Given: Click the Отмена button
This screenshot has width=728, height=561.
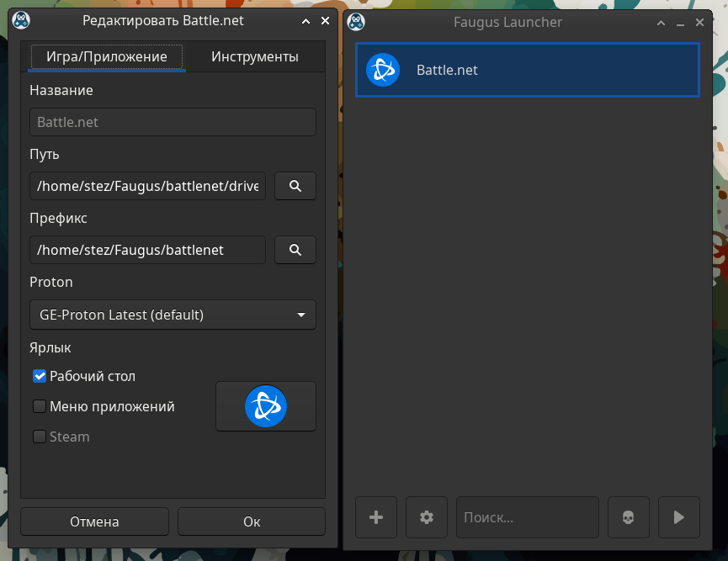Looking at the screenshot, I should pyautogui.click(x=94, y=521).
